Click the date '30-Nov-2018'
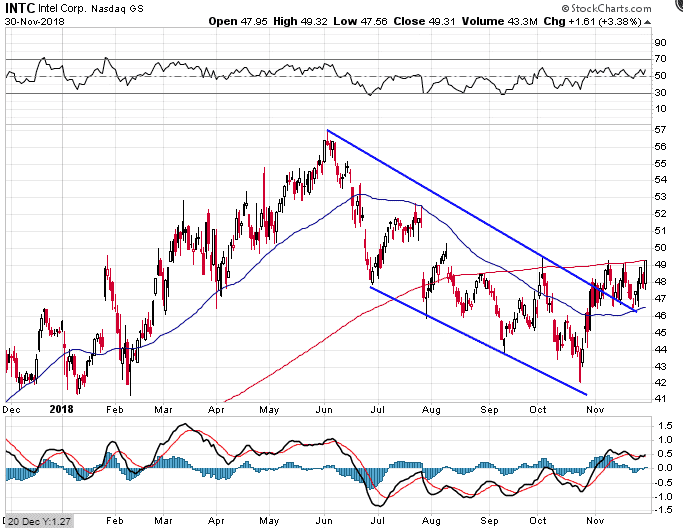 [x=34, y=21]
